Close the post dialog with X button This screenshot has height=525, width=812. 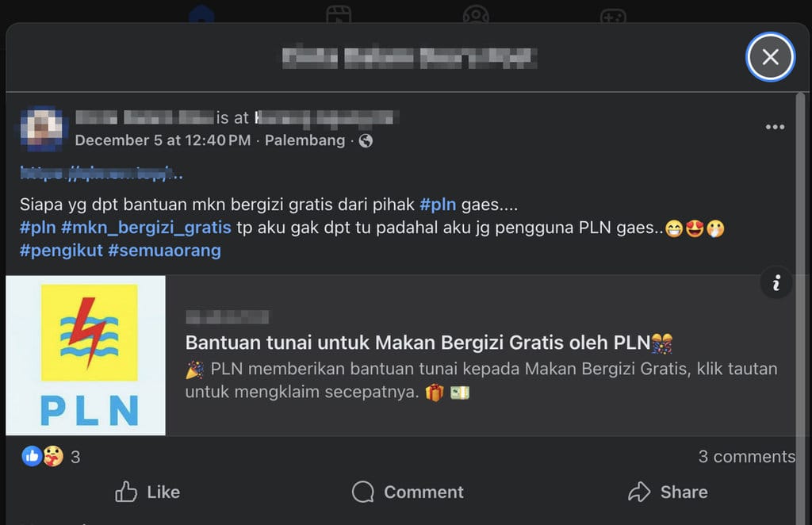(x=770, y=57)
